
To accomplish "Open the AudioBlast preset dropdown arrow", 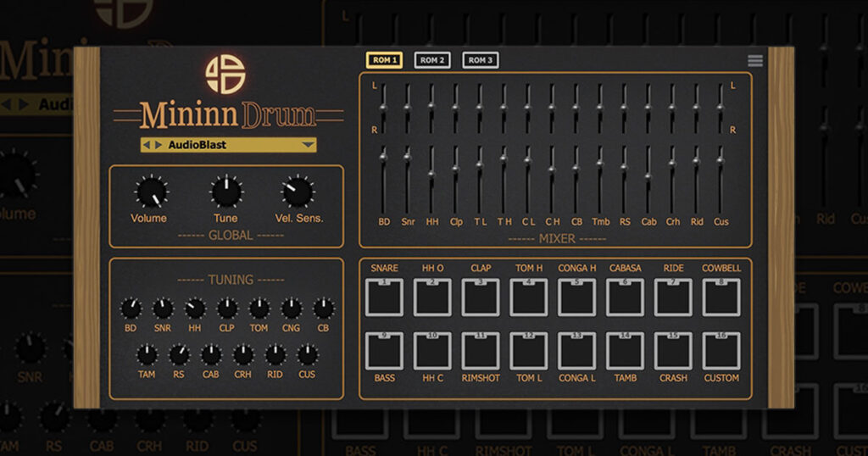I will pyautogui.click(x=309, y=145).
